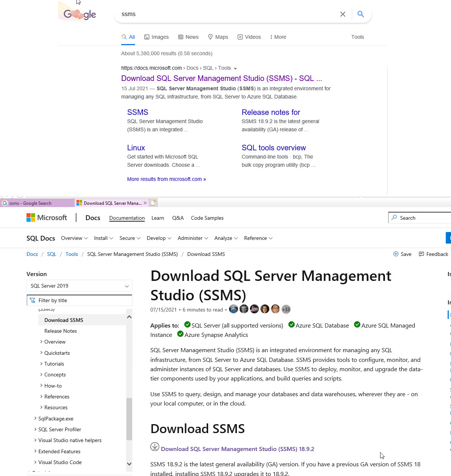The width and height of the screenshot is (451, 476).
Task: Click the blue search magnifier icon
Action: tap(360, 14)
